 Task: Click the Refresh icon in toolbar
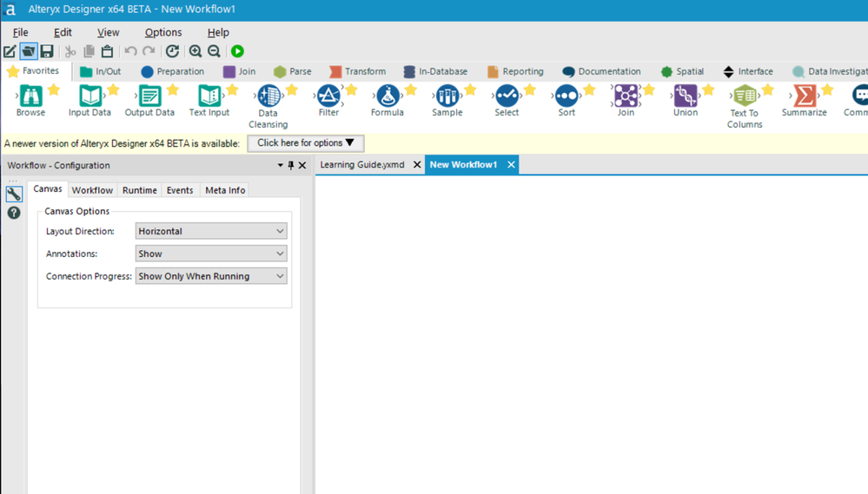point(173,51)
